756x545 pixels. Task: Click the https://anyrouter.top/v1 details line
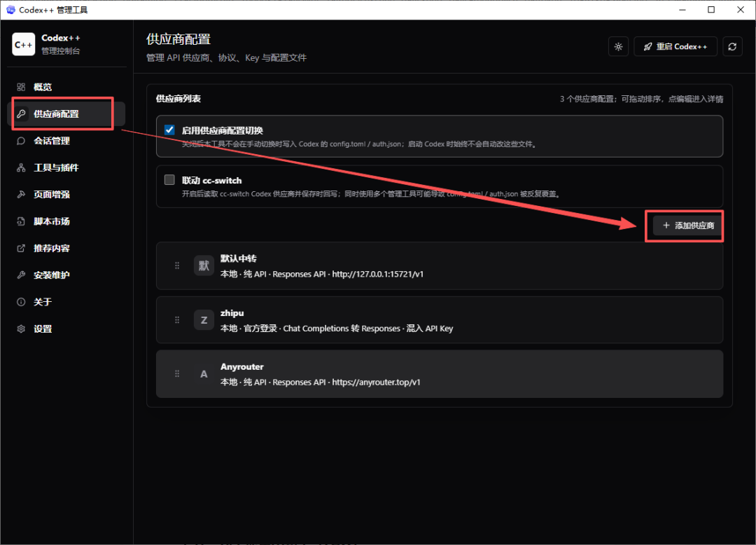pos(321,382)
